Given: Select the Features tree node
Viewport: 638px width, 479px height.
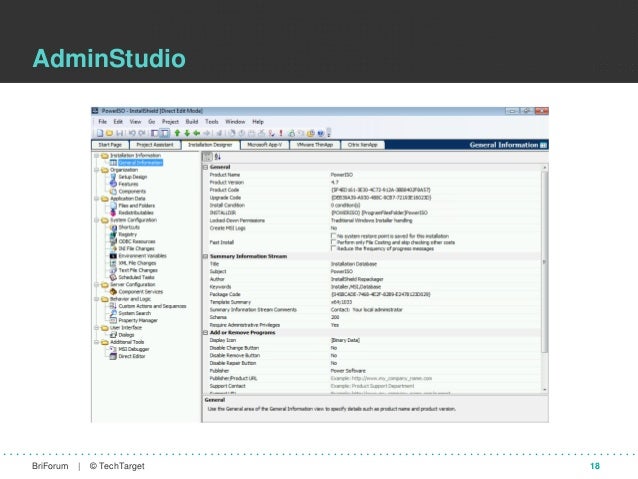Looking at the screenshot, I should point(128,184).
